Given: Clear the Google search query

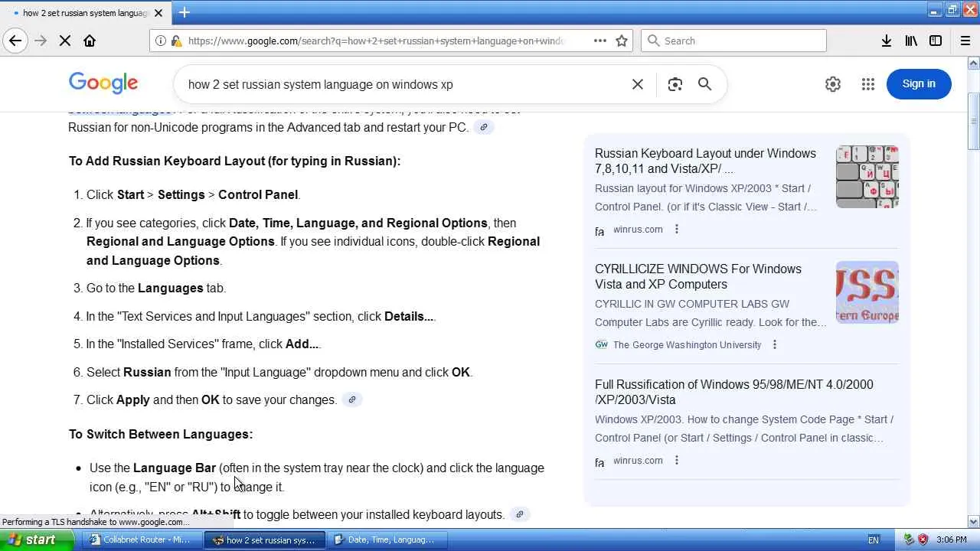Looking at the screenshot, I should (x=637, y=84).
